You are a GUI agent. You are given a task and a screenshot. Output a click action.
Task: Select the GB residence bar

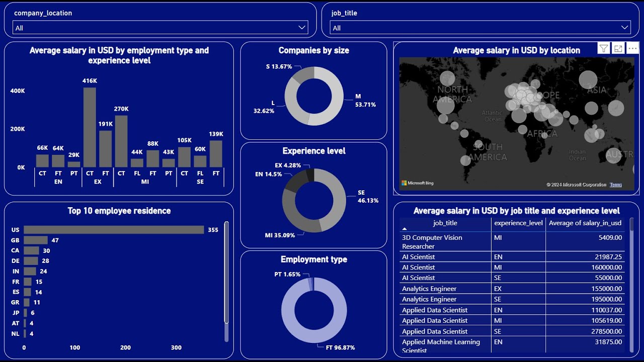[36, 240]
